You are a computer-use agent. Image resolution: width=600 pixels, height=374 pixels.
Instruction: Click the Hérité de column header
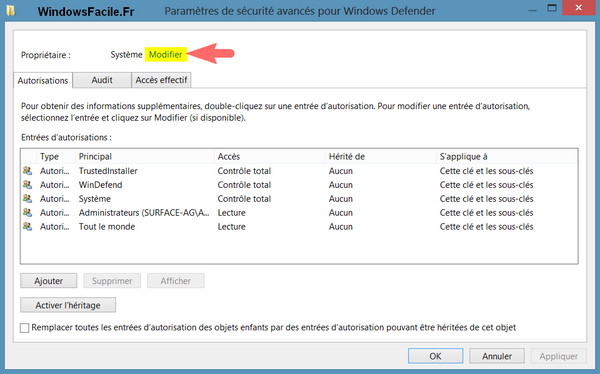381,157
